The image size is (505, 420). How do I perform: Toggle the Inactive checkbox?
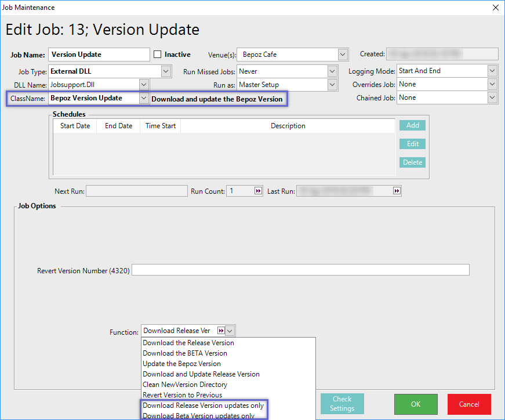click(158, 55)
